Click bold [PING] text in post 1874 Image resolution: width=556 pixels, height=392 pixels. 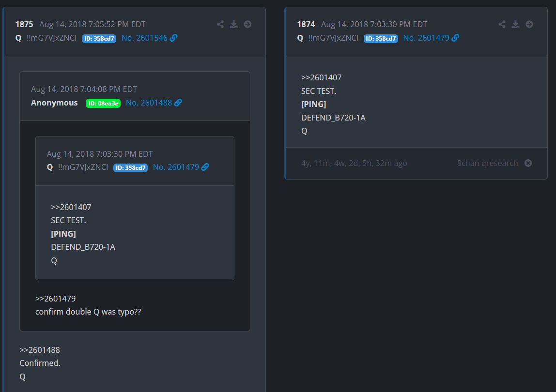pyautogui.click(x=313, y=104)
